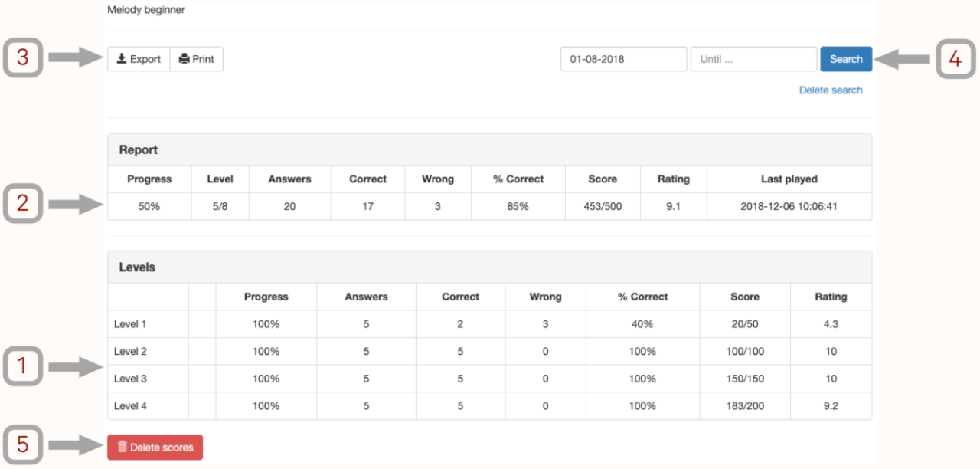The image size is (980, 469).
Task: Click Level 1 rating 4.3
Action: tap(831, 324)
